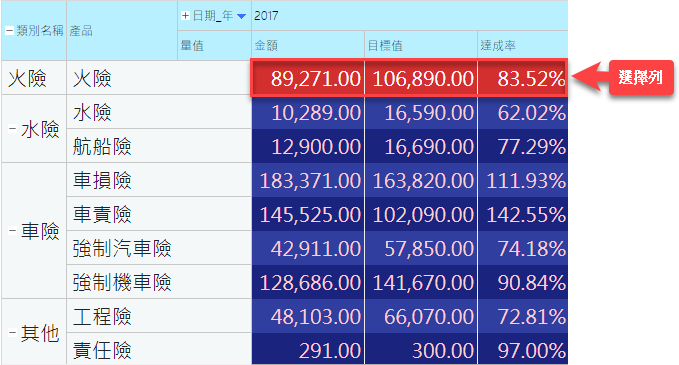The height and width of the screenshot is (365, 679).
Task: Click the 128,686.00 amount cell
Action: coord(308,282)
